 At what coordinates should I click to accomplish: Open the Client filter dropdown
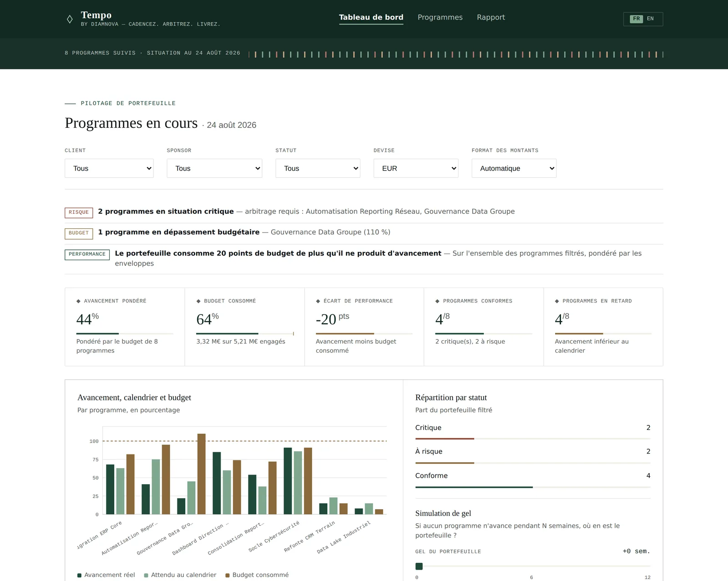point(109,168)
